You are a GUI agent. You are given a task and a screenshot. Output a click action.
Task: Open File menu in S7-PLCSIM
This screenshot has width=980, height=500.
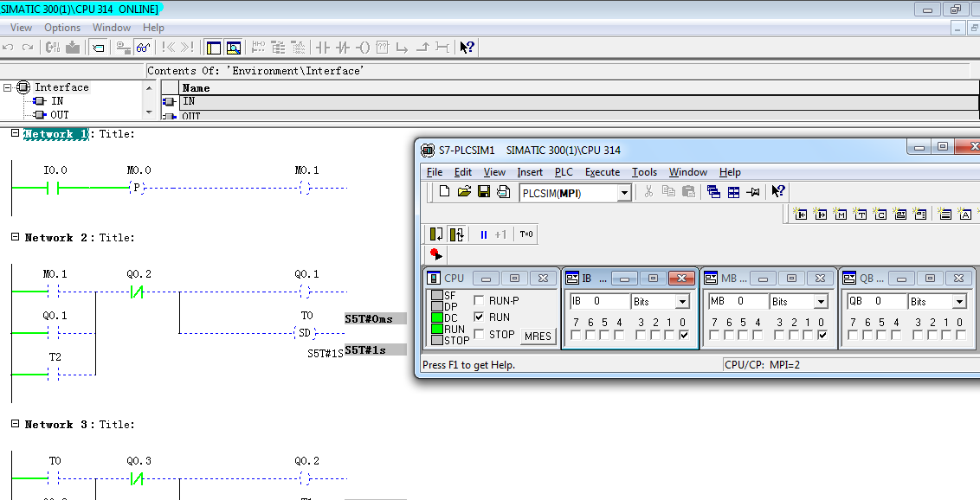pyautogui.click(x=435, y=172)
